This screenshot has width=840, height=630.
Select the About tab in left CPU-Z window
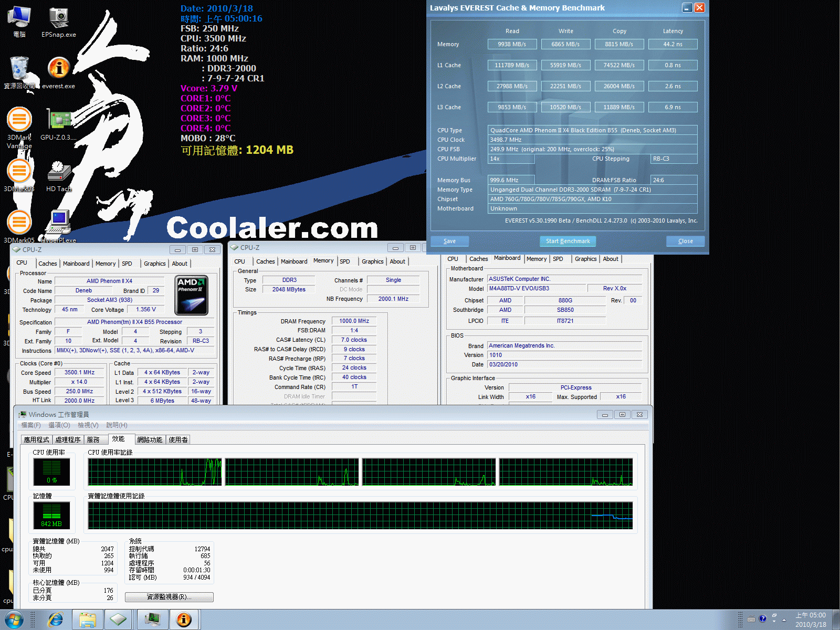tap(180, 264)
